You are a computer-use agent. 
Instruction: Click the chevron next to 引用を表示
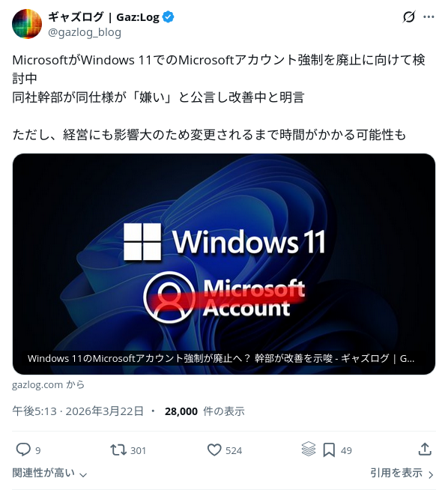tap(431, 475)
